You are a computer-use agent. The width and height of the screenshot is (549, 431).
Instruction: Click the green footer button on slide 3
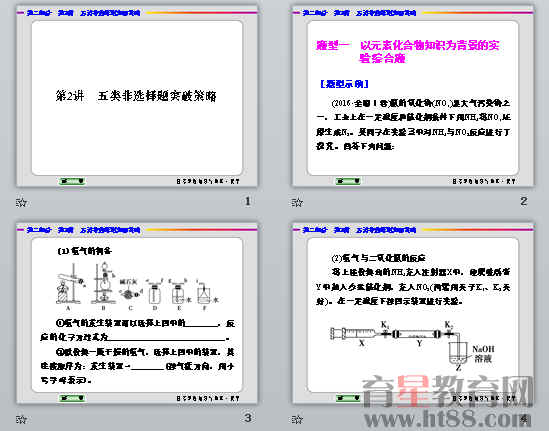tap(72, 398)
